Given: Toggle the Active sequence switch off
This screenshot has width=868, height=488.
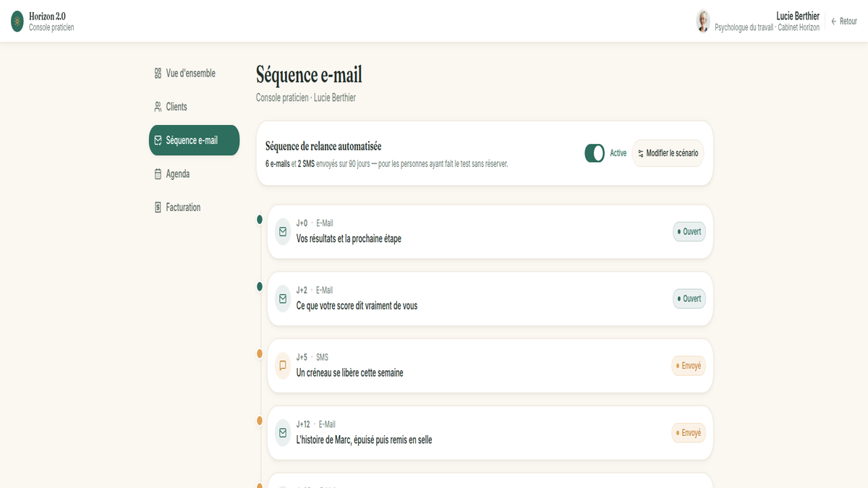Looking at the screenshot, I should pos(595,153).
